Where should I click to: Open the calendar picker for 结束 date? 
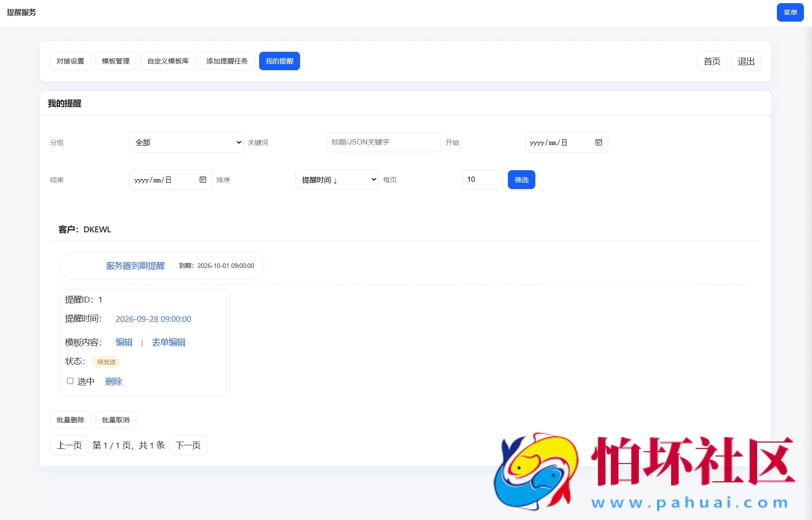[x=203, y=180]
